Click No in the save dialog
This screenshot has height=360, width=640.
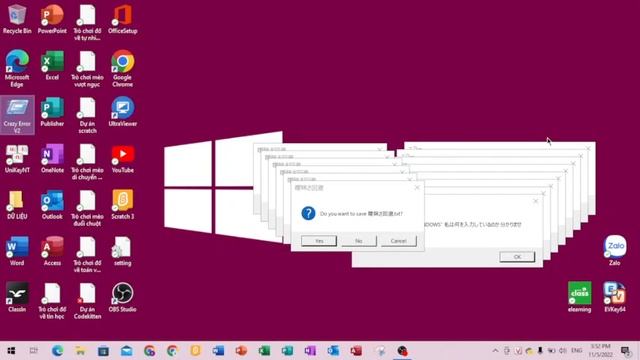click(x=359, y=241)
